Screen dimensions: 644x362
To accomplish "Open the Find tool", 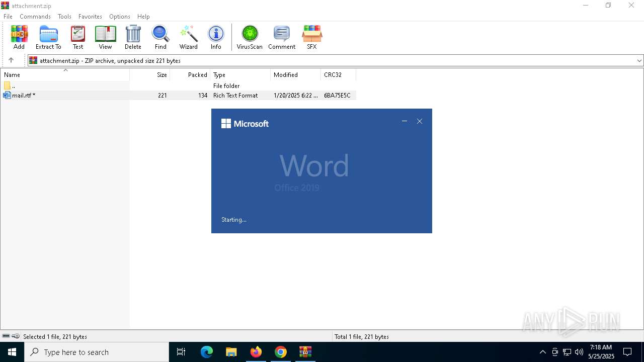I will [160, 37].
